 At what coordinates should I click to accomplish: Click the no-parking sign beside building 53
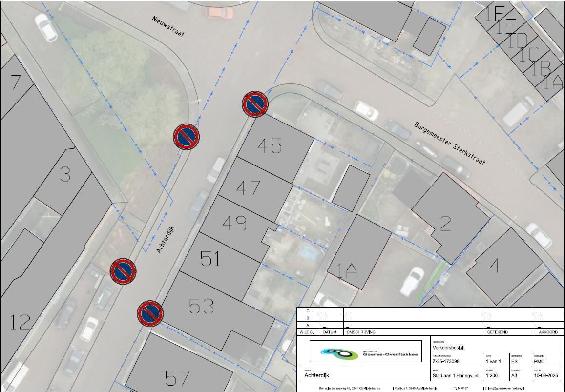point(150,313)
